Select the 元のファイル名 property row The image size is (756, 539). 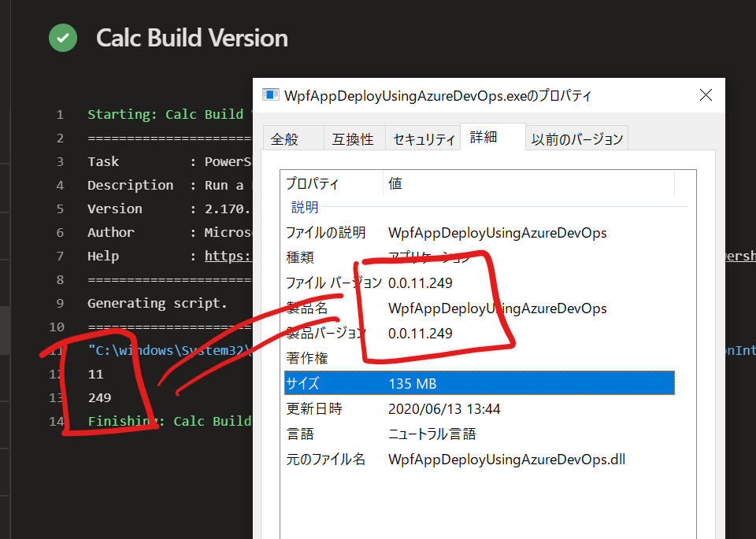click(x=480, y=459)
